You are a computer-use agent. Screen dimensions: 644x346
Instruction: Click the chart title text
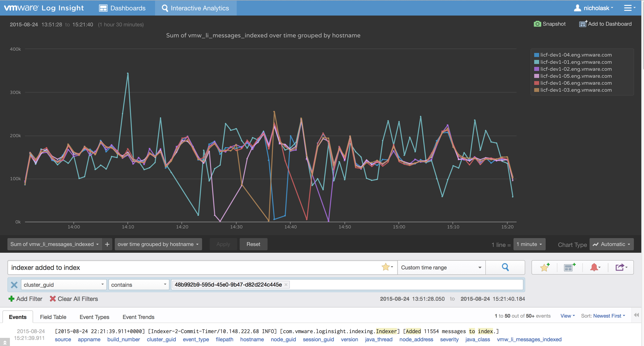coord(263,35)
